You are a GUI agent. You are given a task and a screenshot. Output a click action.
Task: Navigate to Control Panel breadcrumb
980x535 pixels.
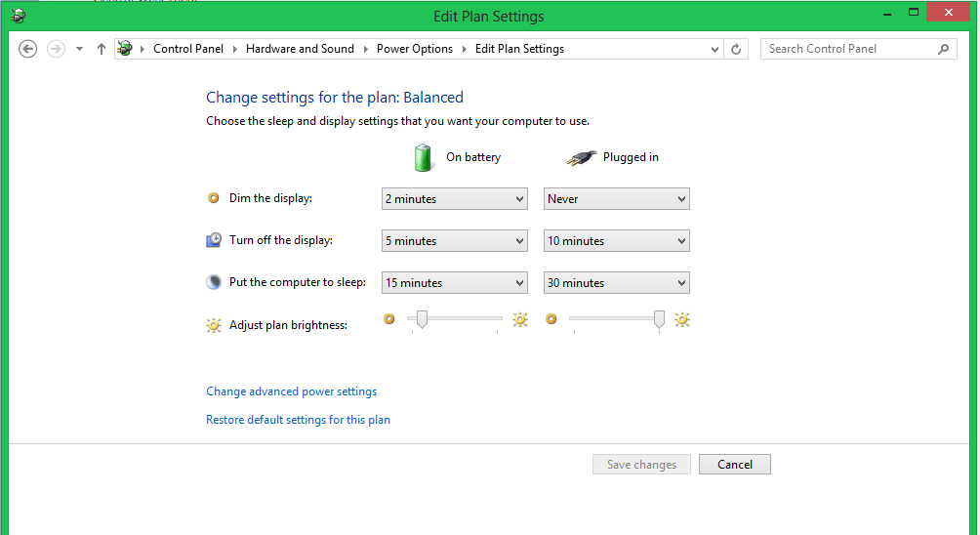click(x=188, y=49)
